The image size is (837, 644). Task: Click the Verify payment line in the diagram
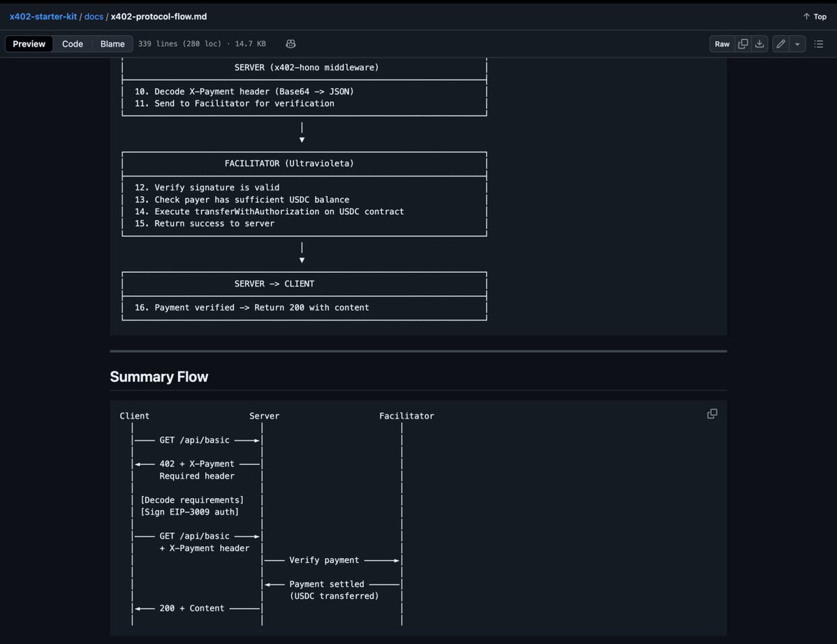click(323, 560)
